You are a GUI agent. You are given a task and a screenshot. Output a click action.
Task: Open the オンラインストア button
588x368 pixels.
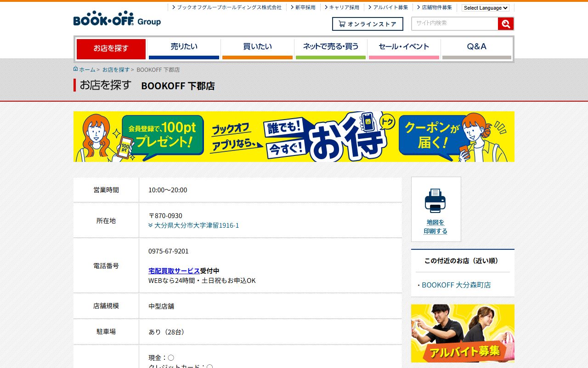(x=367, y=24)
